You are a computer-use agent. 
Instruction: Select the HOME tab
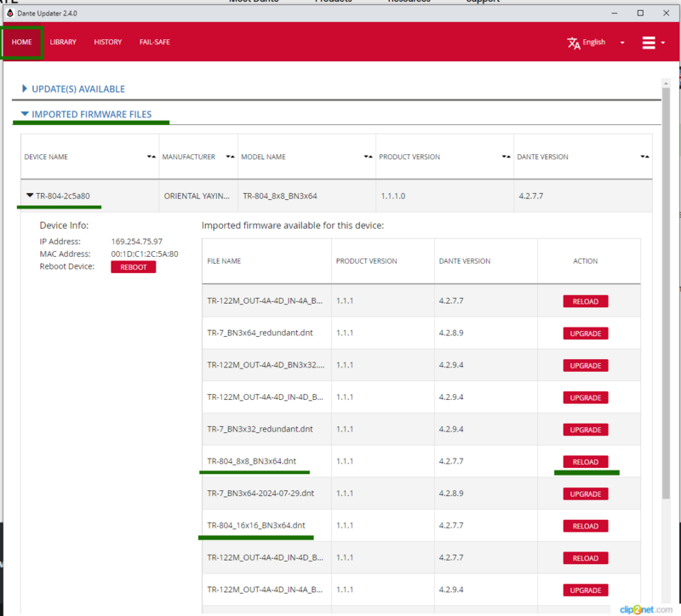click(x=21, y=42)
